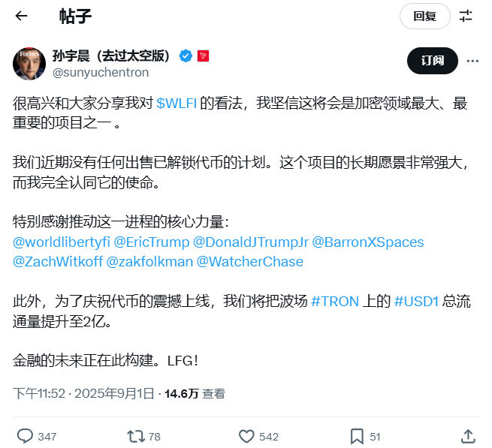Click the comment bubble reply icon

(x=25, y=436)
